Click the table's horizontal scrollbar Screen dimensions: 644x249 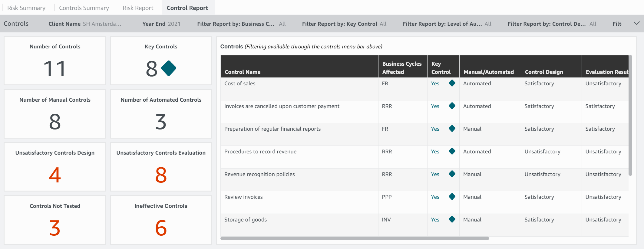(x=355, y=238)
